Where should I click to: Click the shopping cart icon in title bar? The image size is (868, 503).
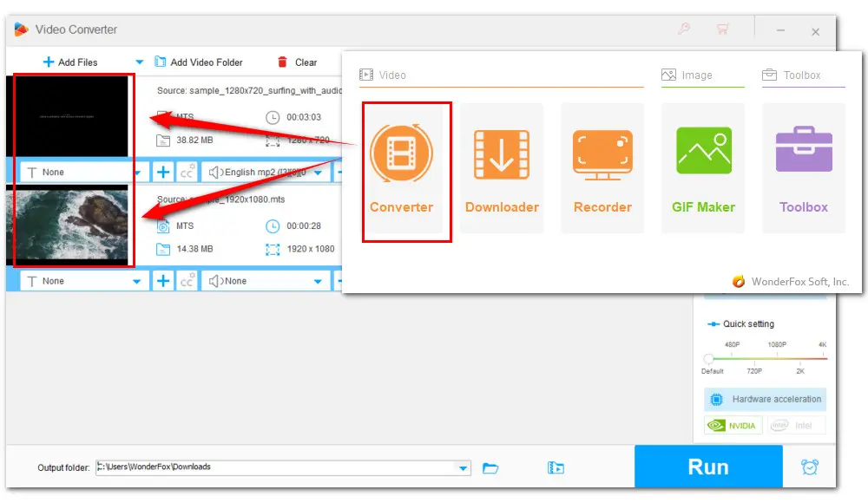(x=722, y=30)
